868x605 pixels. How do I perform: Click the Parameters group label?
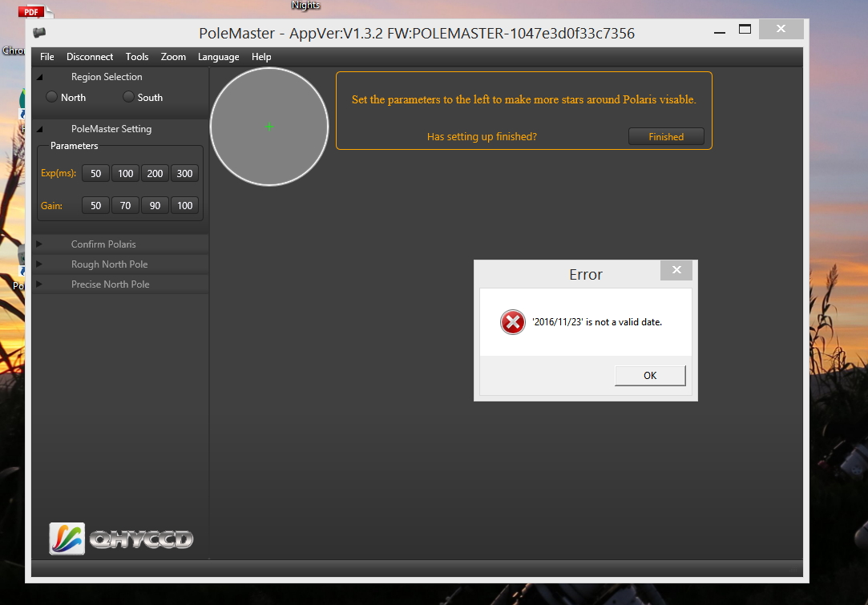(75, 146)
